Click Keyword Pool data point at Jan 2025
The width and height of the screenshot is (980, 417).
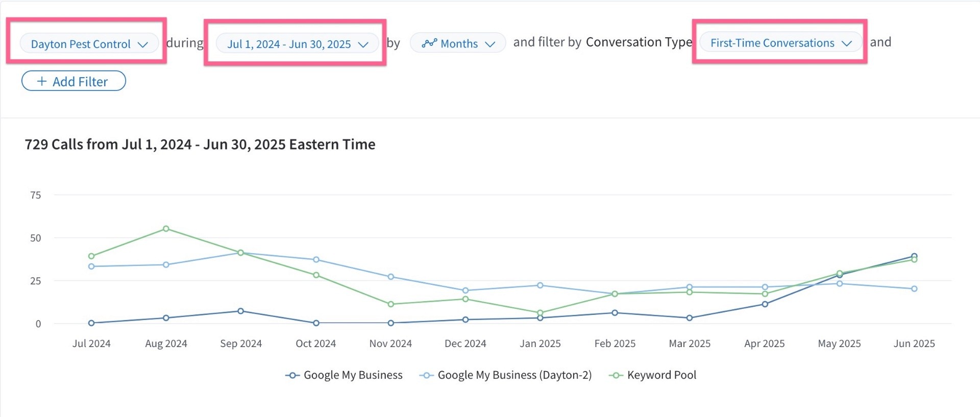tap(540, 313)
